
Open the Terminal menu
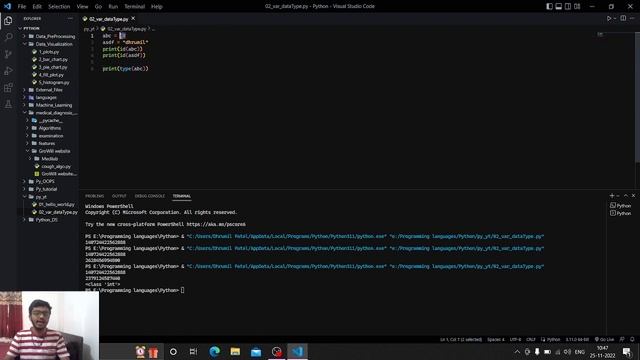135,7
